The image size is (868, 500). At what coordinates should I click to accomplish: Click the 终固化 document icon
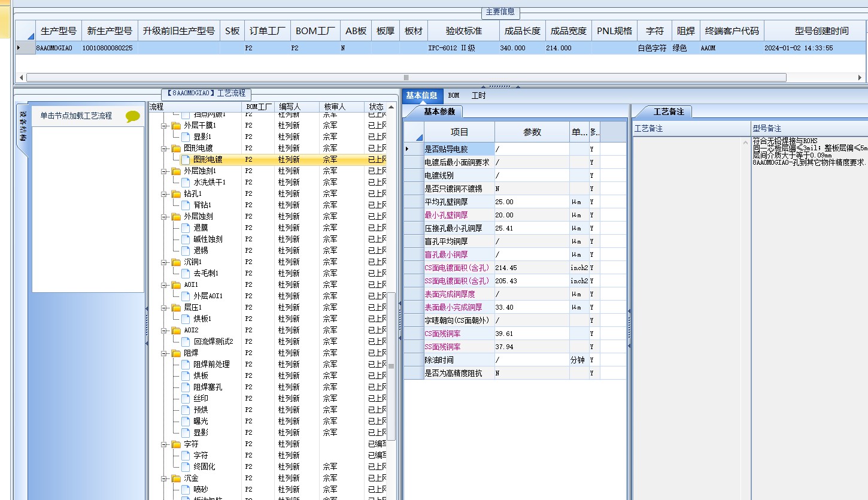[186, 467]
